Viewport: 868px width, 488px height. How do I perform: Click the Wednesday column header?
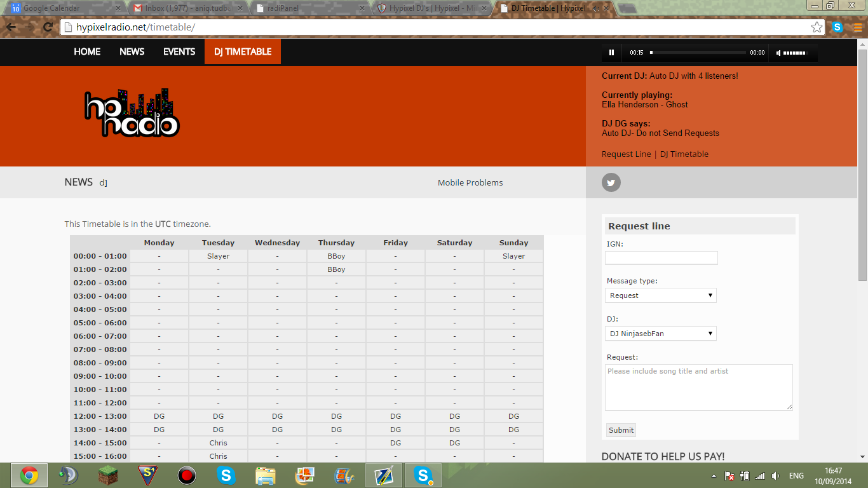(277, 243)
